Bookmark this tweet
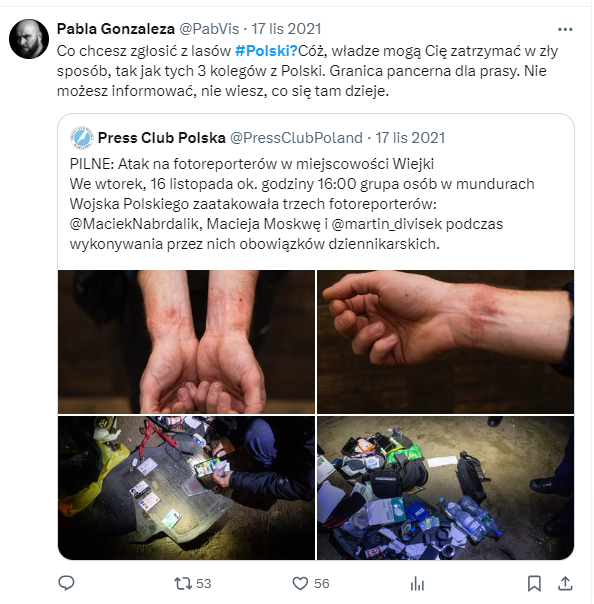Viewport: 594px width, 604px height. 534,584
